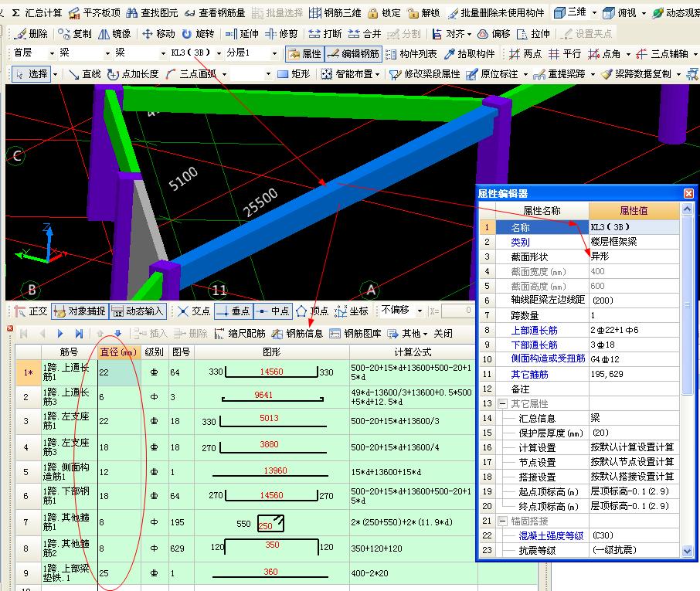The width and height of the screenshot is (700, 591).
Task: Close the 属性编辑器 panel
Action: point(688,193)
